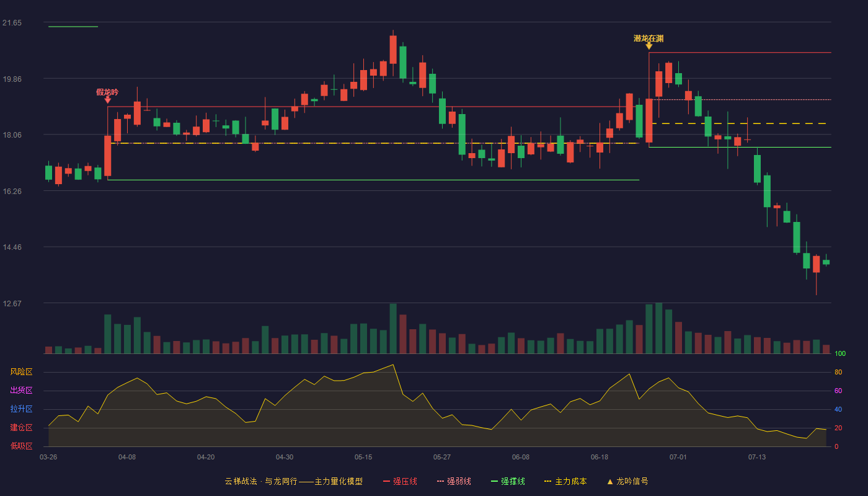Image resolution: width=868 pixels, height=496 pixels.
Task: Click the 07-13 date axis label
Action: click(x=757, y=457)
